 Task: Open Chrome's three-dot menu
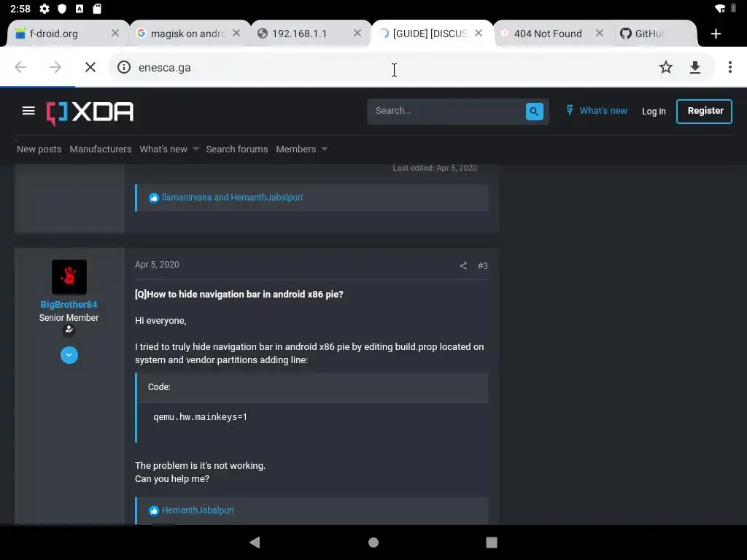coord(729,68)
